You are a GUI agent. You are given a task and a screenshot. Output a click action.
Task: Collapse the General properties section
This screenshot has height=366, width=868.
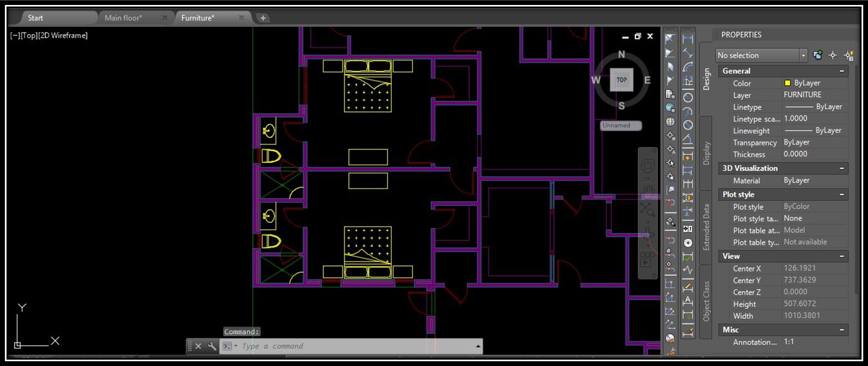tap(842, 71)
